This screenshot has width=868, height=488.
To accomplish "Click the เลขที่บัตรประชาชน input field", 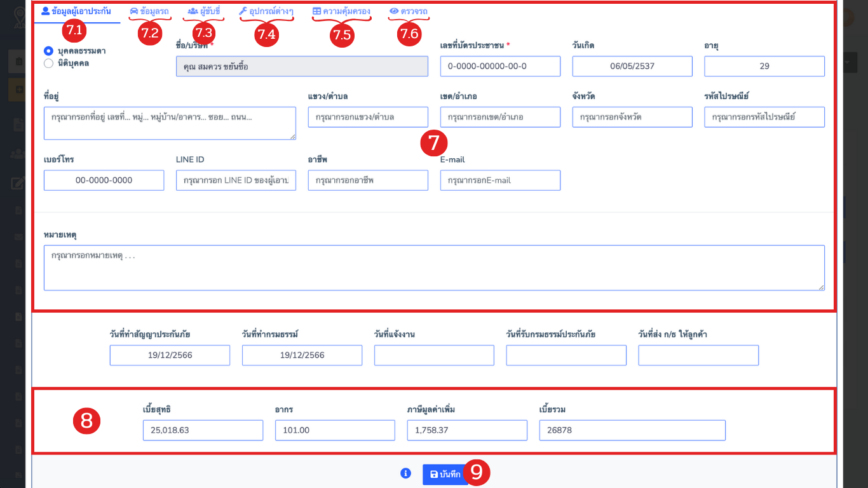I will point(500,66).
